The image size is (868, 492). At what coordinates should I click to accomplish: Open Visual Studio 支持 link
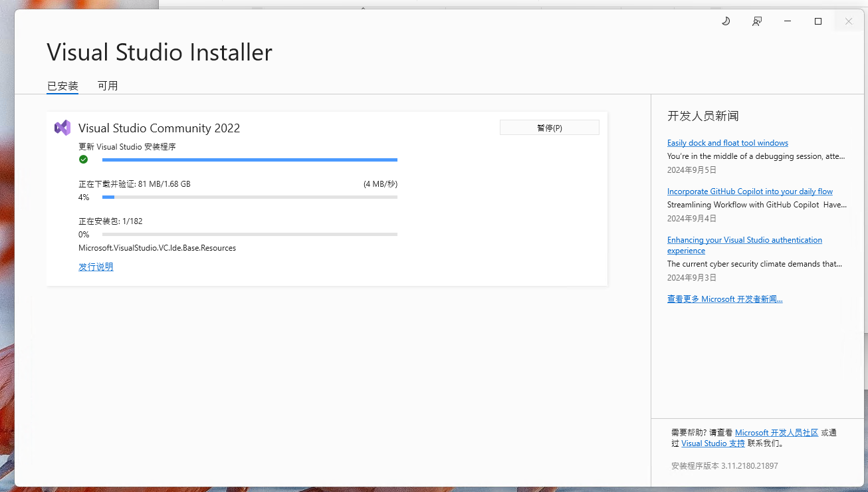[713, 443]
